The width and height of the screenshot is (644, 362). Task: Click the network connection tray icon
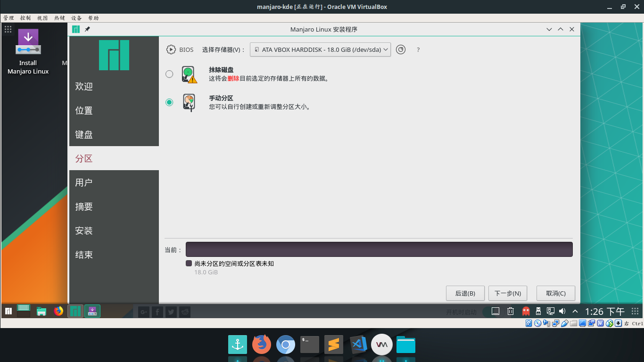point(550,311)
